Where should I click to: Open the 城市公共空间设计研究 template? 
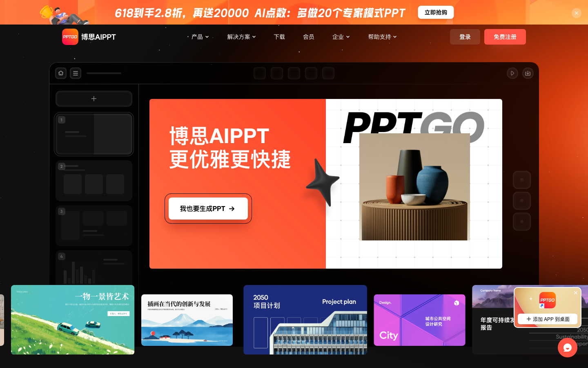click(x=420, y=320)
